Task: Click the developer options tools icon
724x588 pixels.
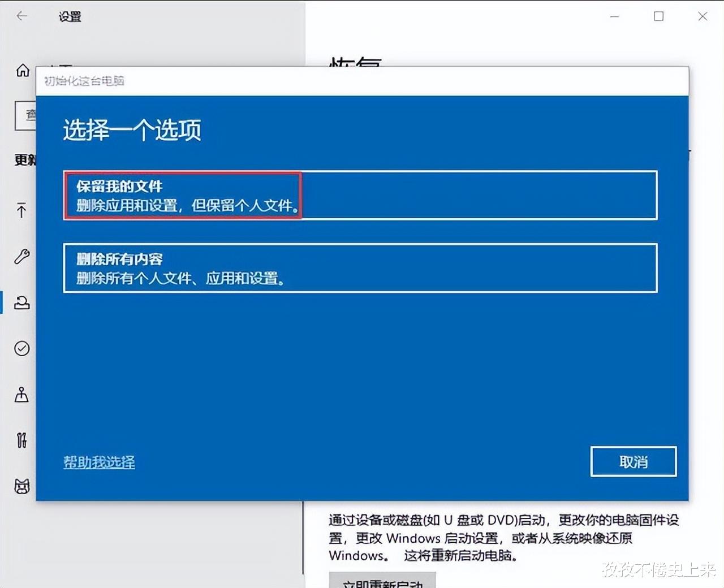Action: [21, 441]
